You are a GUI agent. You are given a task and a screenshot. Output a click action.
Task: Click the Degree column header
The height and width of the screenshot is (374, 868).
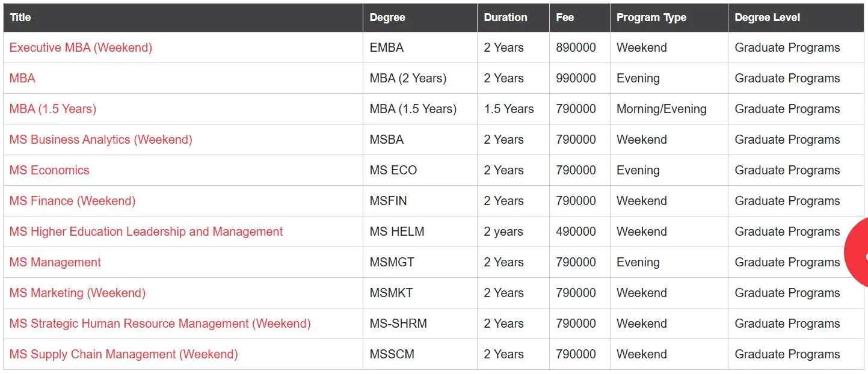(x=387, y=17)
